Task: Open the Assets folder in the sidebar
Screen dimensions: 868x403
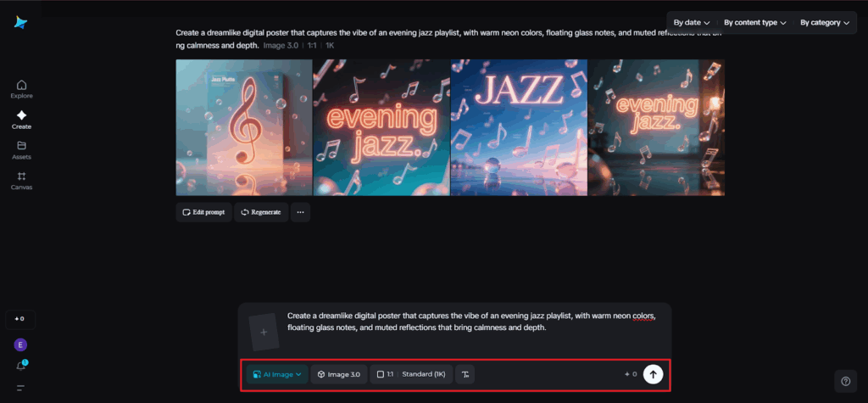Action: (21, 149)
